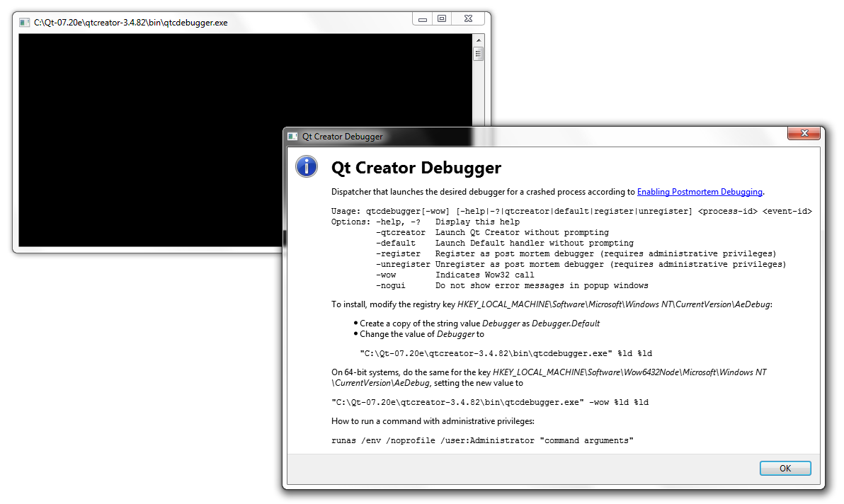The width and height of the screenshot is (844, 504).
Task: Click 'How to run a command with administrative privileges'
Action: point(433,421)
